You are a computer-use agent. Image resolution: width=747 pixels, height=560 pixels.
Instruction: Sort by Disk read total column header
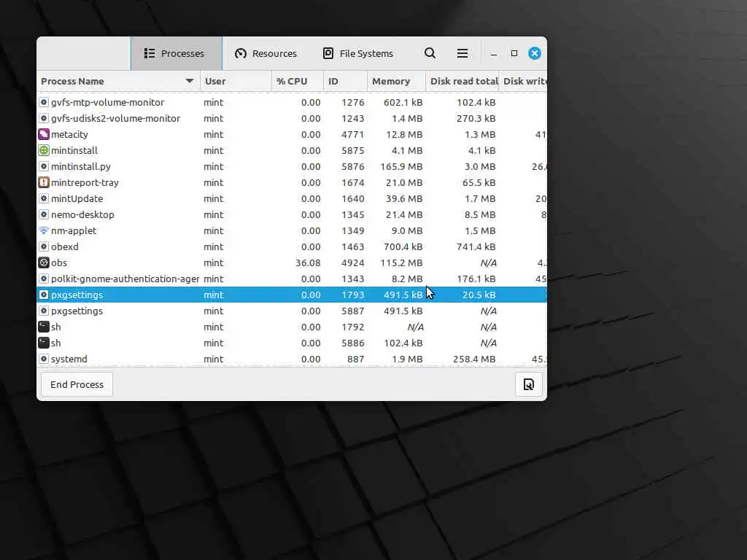pyautogui.click(x=462, y=81)
